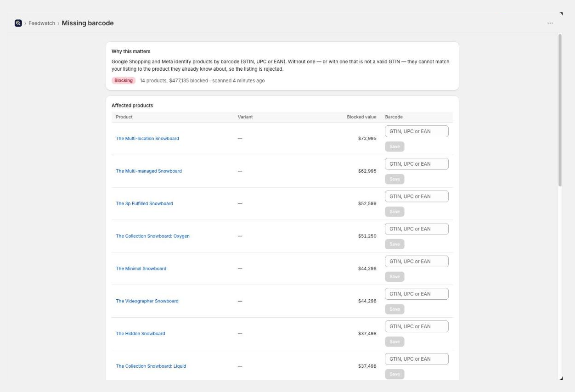This screenshot has height=392, width=575.
Task: Click the page vertical scrollbar thumb
Action: tap(560, 110)
